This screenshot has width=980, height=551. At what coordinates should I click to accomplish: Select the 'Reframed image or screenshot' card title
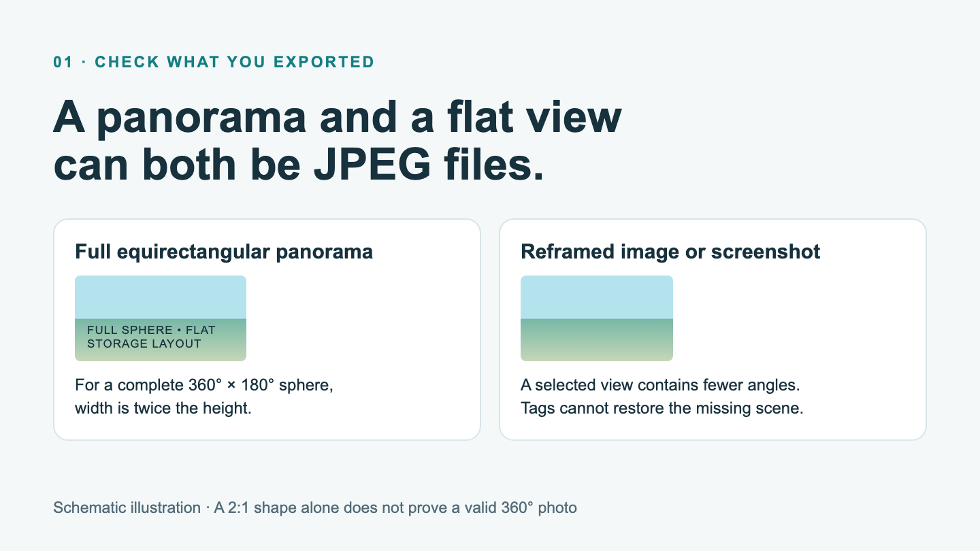click(x=670, y=252)
